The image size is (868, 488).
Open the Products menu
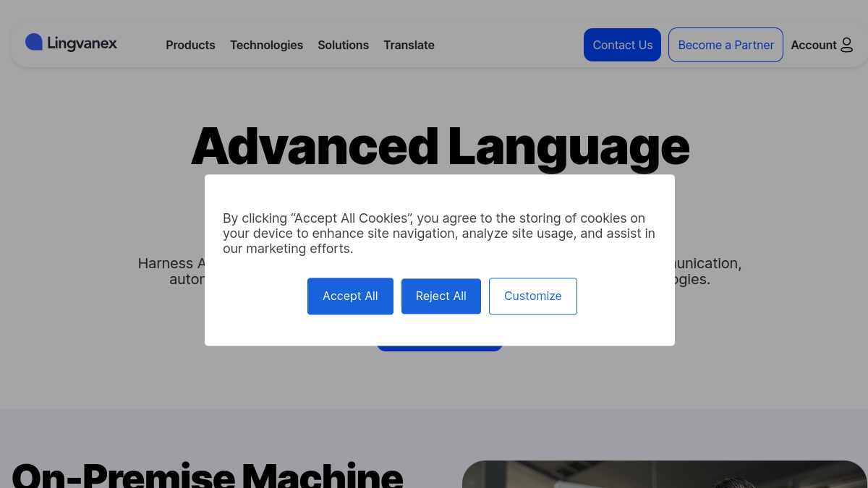point(190,45)
